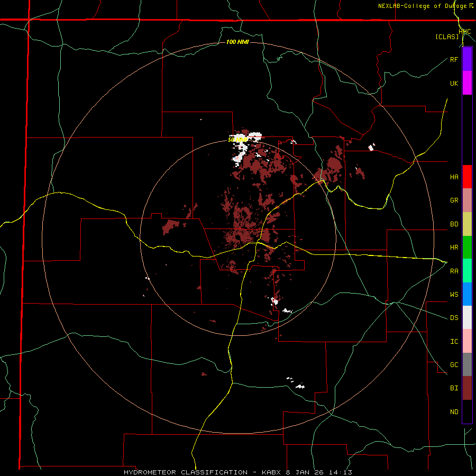Click the 50 NMI range ring label
This screenshot has height=476, width=476.
(x=237, y=140)
